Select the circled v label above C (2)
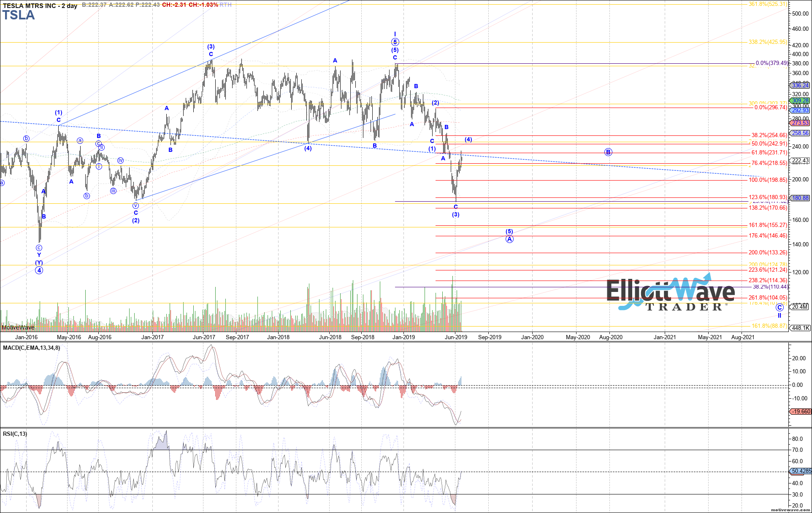Screen dimensions: 812x513 [x=135, y=206]
